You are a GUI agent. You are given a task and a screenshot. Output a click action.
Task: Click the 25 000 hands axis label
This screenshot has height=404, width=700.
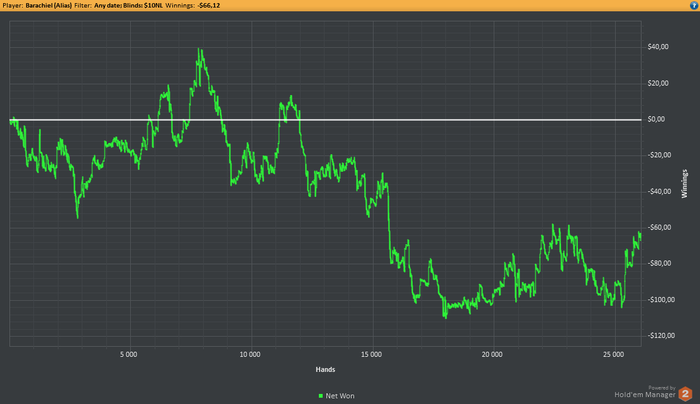(x=613, y=354)
